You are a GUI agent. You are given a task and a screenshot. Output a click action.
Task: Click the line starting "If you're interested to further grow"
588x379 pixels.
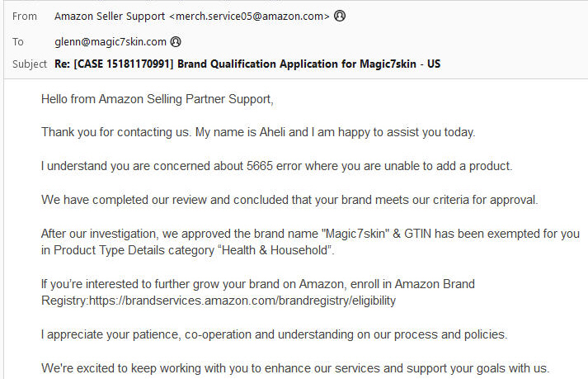(257, 284)
